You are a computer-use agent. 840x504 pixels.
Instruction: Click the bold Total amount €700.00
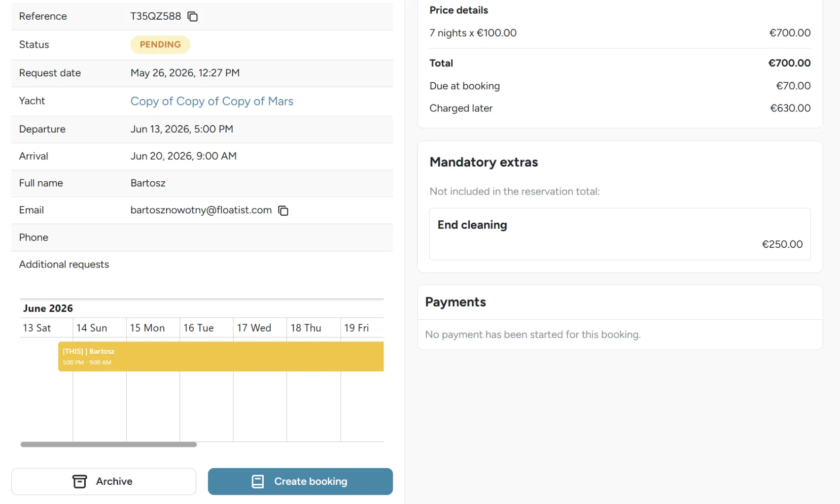click(789, 63)
